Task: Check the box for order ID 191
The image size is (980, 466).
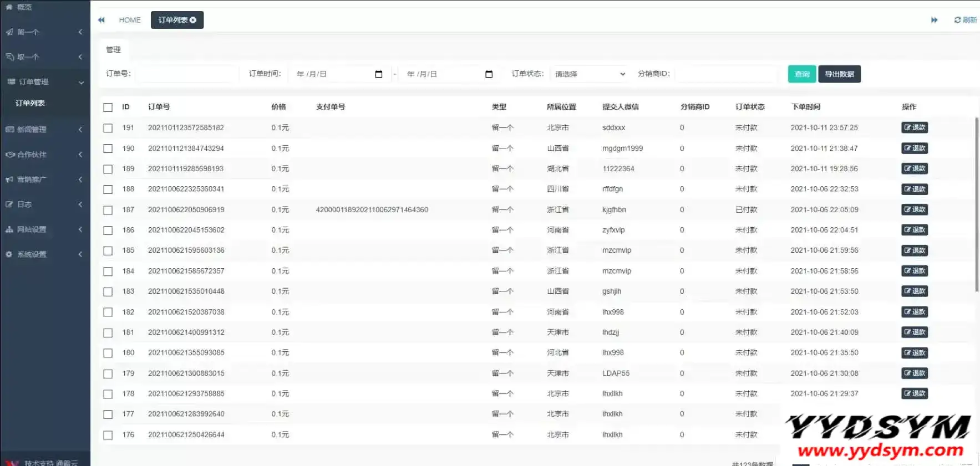Action: 108,128
